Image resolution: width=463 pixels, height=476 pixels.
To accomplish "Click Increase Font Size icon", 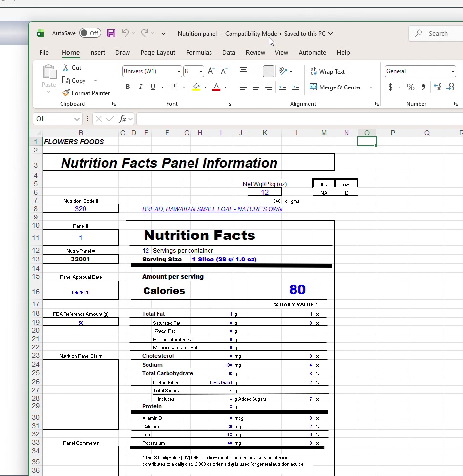I will [211, 71].
